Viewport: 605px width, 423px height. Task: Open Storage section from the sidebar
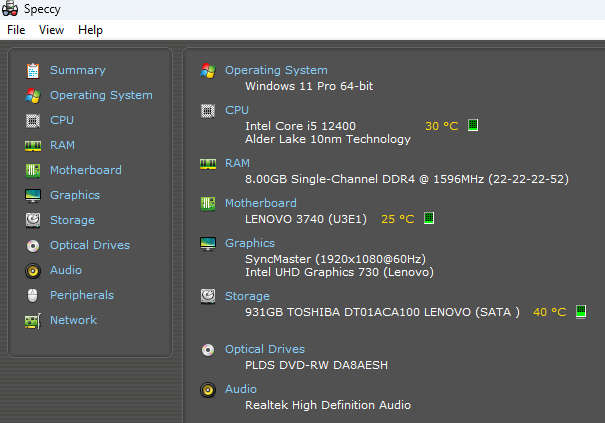pyautogui.click(x=72, y=220)
